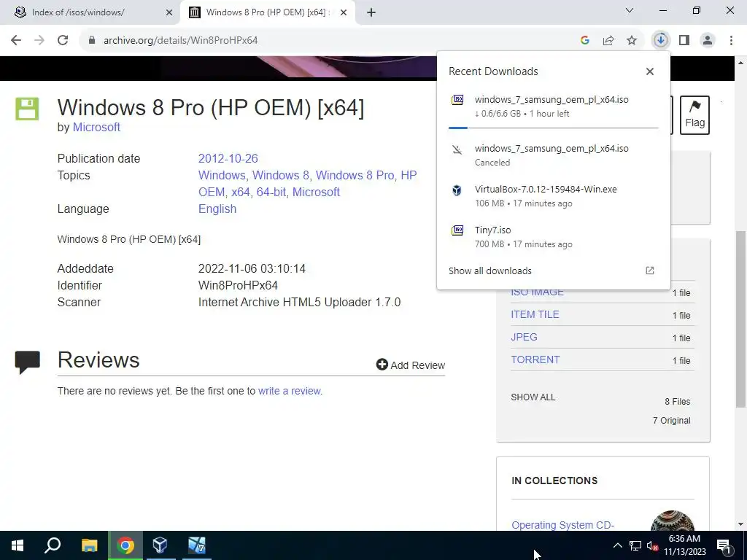The width and height of the screenshot is (747, 560).
Task: Open new browser tab
Action: [x=371, y=12]
